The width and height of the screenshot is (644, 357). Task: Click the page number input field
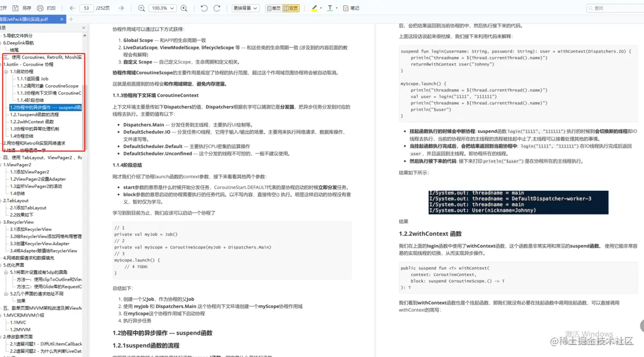87,8
